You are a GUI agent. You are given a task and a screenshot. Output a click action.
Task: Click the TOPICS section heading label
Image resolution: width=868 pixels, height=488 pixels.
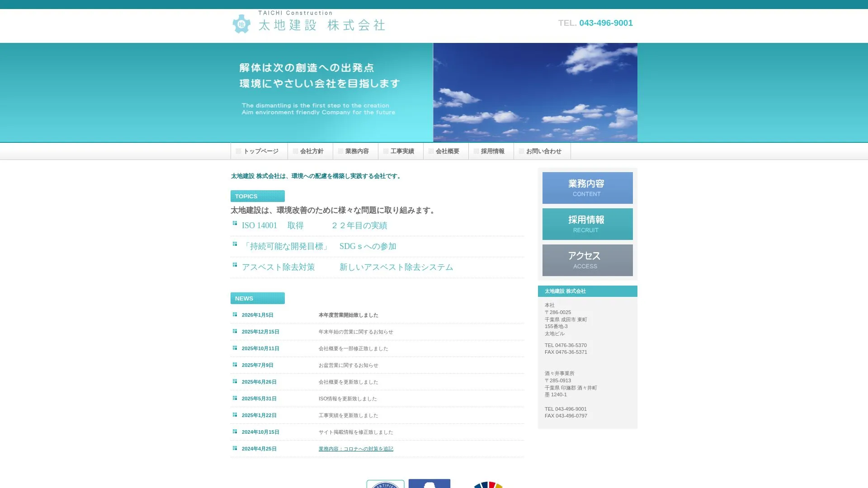pos(258,196)
